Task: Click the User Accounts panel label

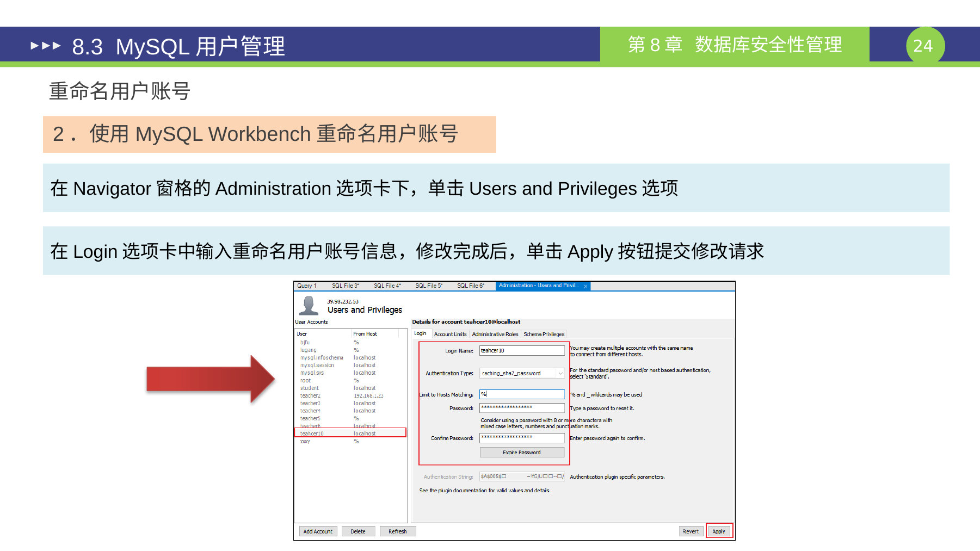Action: click(311, 322)
